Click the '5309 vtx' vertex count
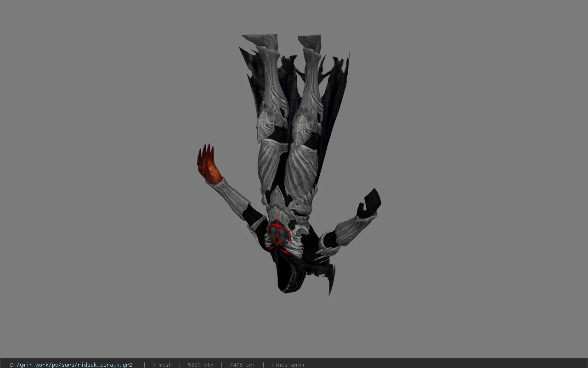The height and width of the screenshot is (368, 588). click(x=201, y=365)
